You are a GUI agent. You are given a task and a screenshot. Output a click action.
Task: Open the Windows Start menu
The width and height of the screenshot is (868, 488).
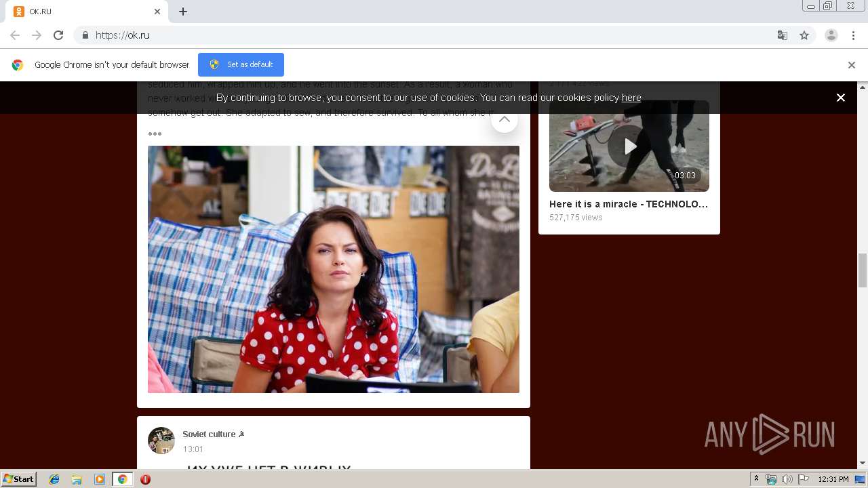(x=18, y=479)
